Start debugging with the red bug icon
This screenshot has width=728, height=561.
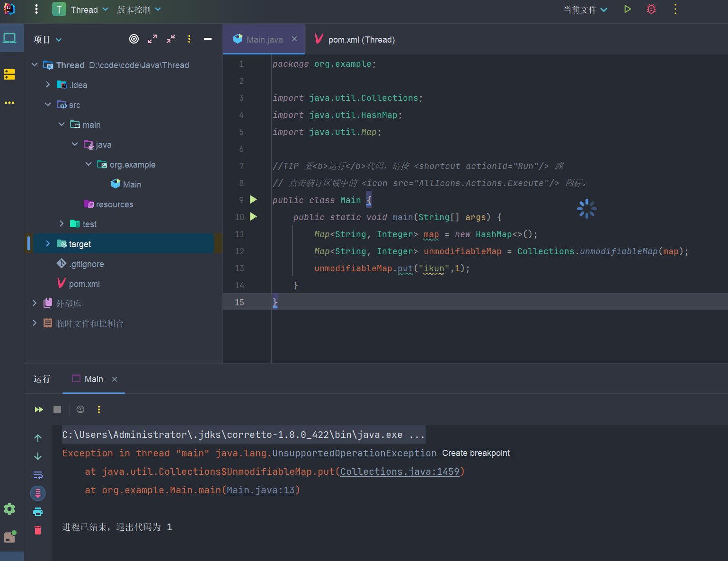(651, 9)
